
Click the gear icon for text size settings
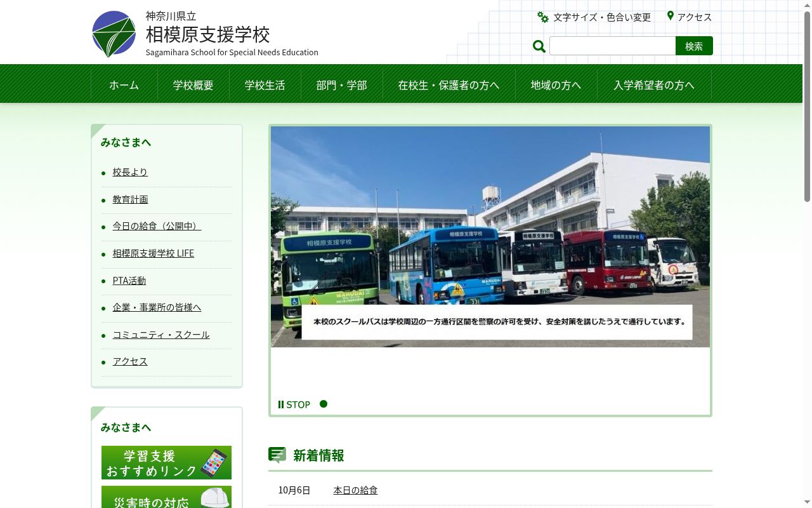[543, 17]
